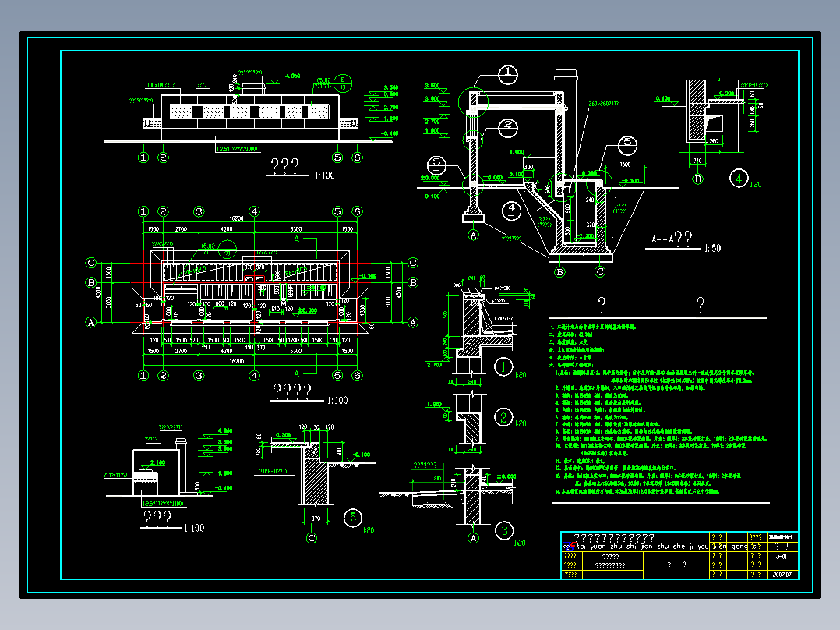The image size is (840, 630).
Task: Pick the "1.000" level mark inside the A--A section
Action: [517, 152]
